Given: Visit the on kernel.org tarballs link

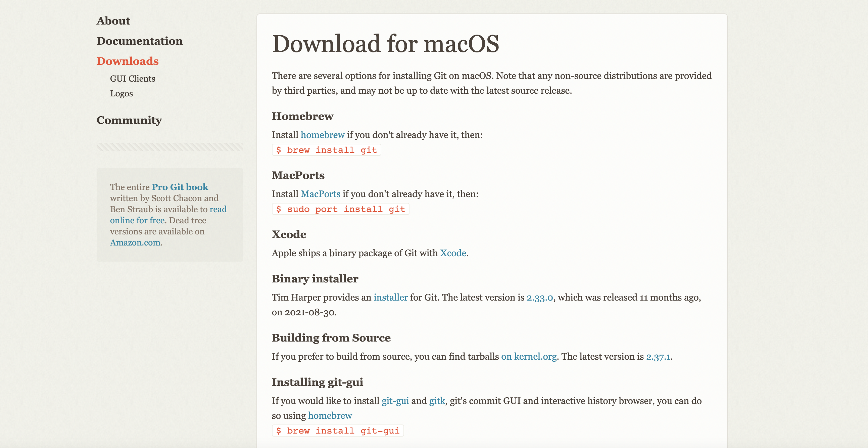Looking at the screenshot, I should pos(529,356).
